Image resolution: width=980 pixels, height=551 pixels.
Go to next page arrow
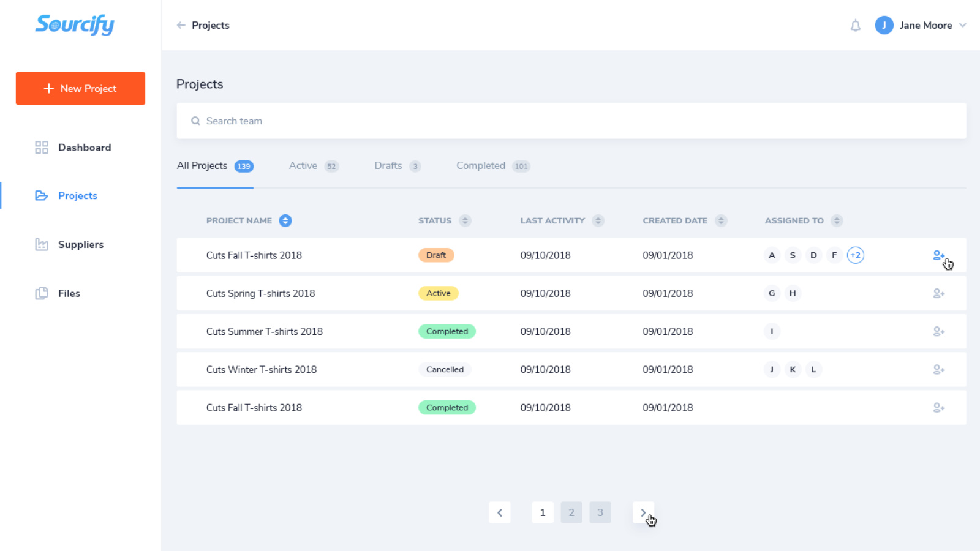pos(643,512)
